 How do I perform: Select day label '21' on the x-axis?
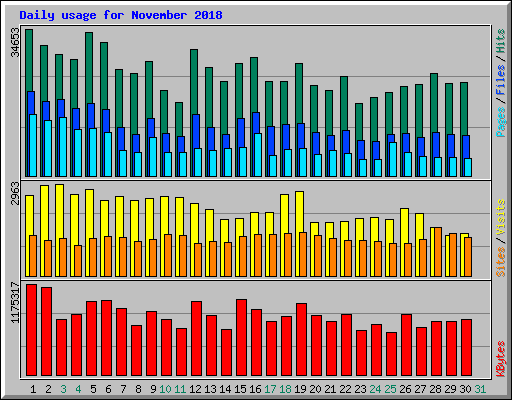[330, 389]
